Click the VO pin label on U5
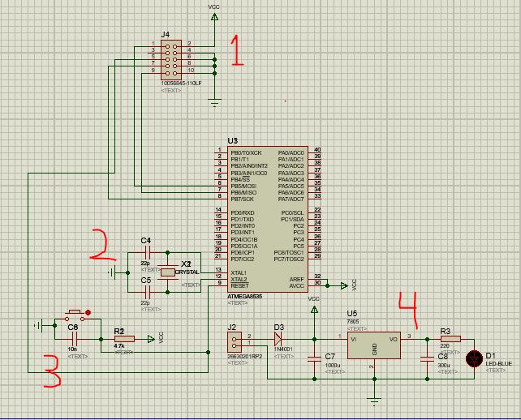 click(394, 339)
